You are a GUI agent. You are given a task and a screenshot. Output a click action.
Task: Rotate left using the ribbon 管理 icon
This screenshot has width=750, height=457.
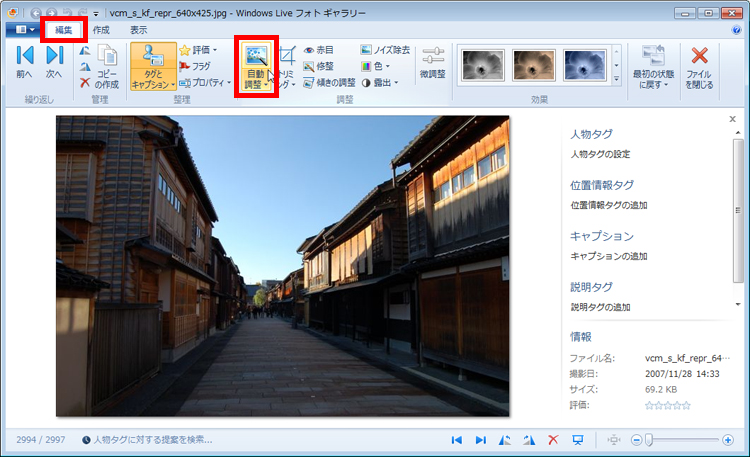point(85,51)
